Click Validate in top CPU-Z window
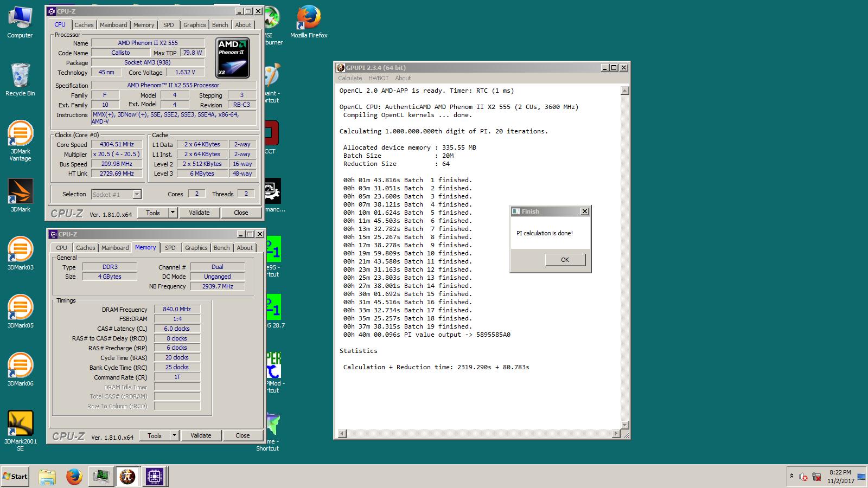The height and width of the screenshot is (488, 868). click(199, 213)
